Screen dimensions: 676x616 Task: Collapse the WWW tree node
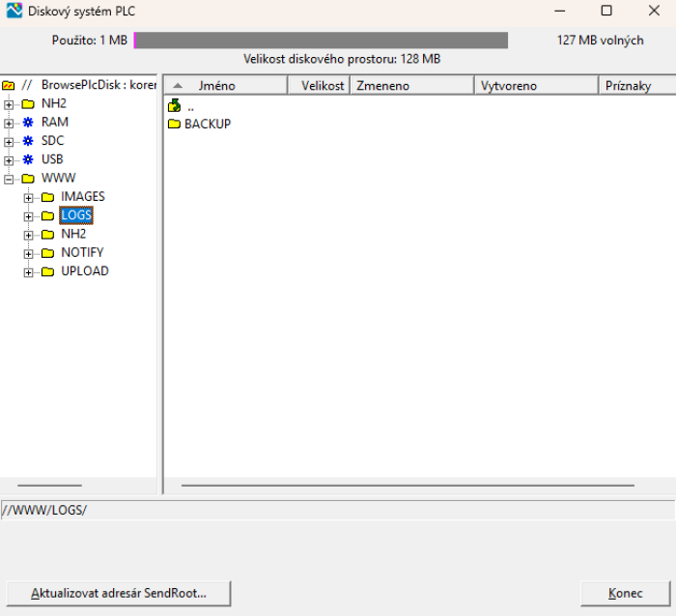pyautogui.click(x=9, y=179)
